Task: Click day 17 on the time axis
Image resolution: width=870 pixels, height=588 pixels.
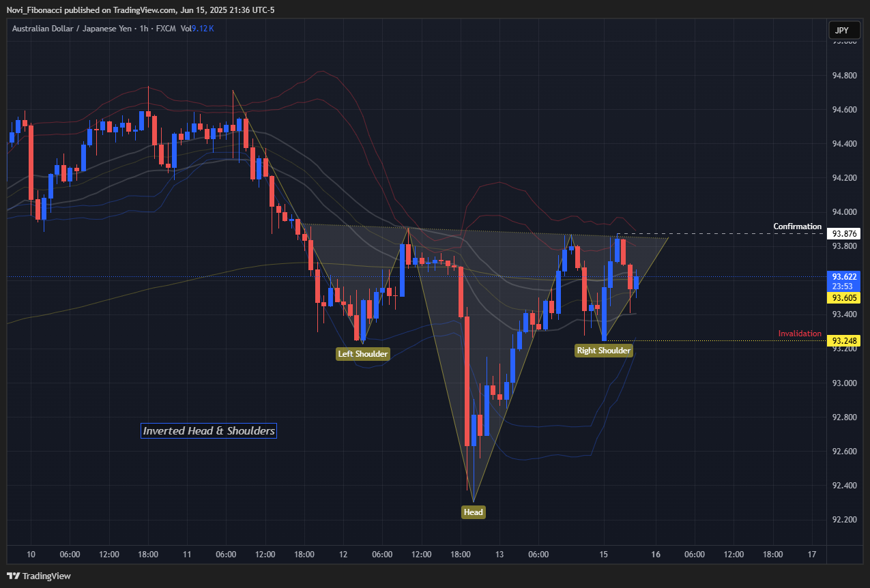Action: coord(811,555)
